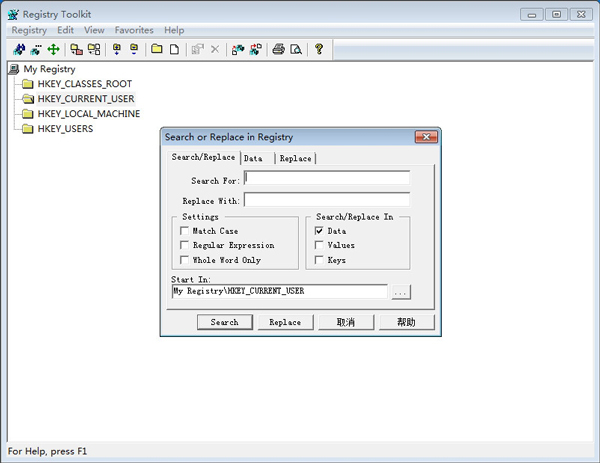
Task: Click the binoculars search toolbar icon
Action: (19, 49)
